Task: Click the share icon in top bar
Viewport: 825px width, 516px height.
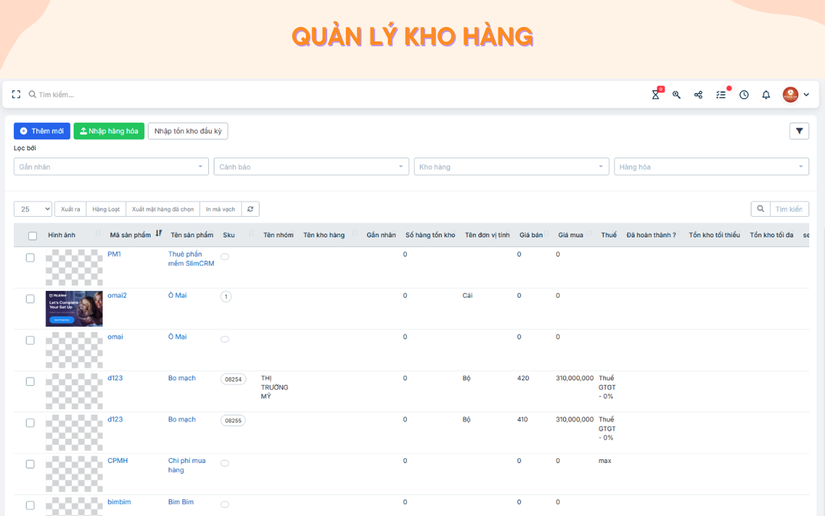Action: [698, 95]
